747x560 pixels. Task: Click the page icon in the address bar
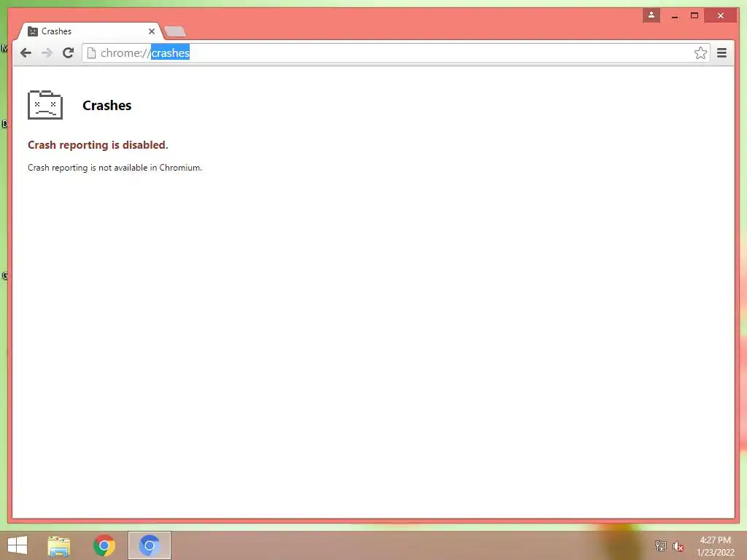pyautogui.click(x=91, y=52)
